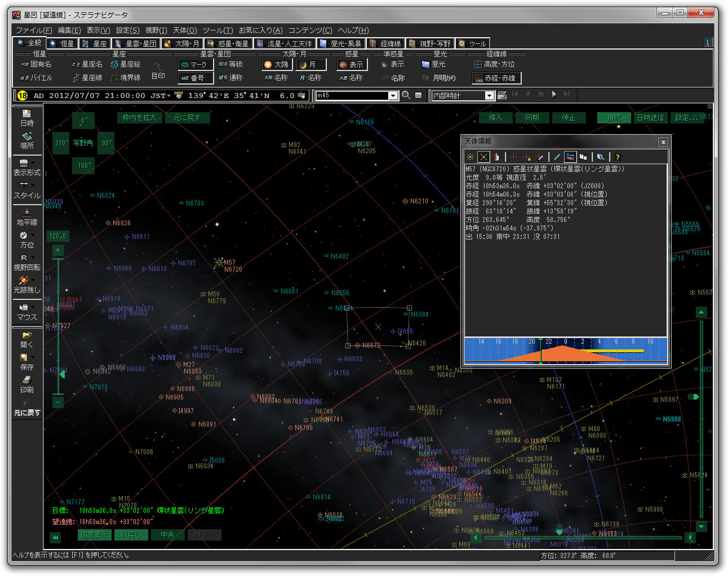Click the yellow question mark help icon
The height and width of the screenshot is (576, 728).
coord(618,157)
